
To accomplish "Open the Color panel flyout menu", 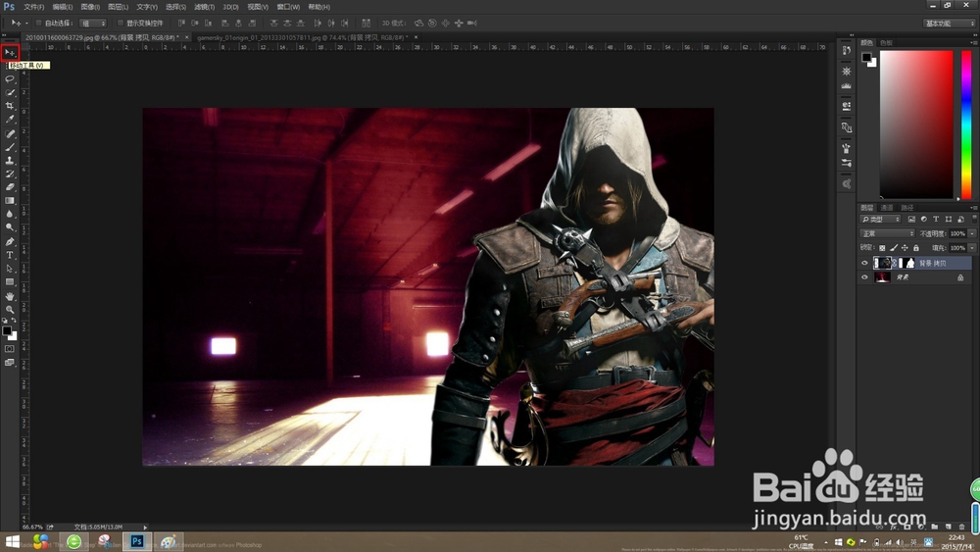I will pos(973,42).
